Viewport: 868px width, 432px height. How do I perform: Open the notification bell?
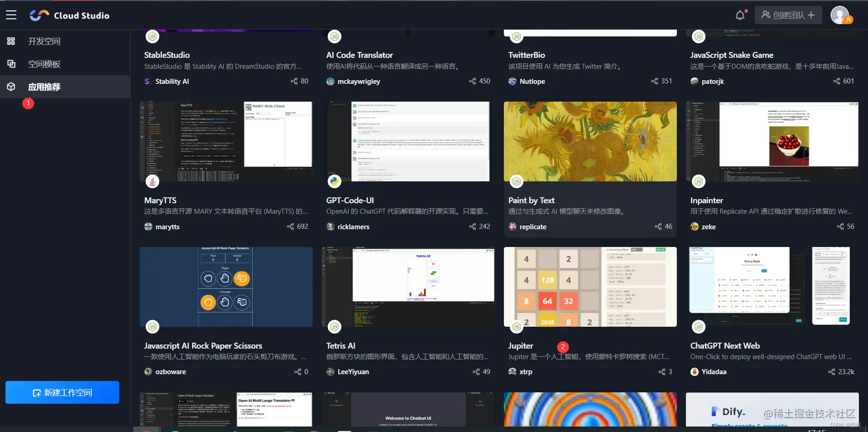[740, 16]
